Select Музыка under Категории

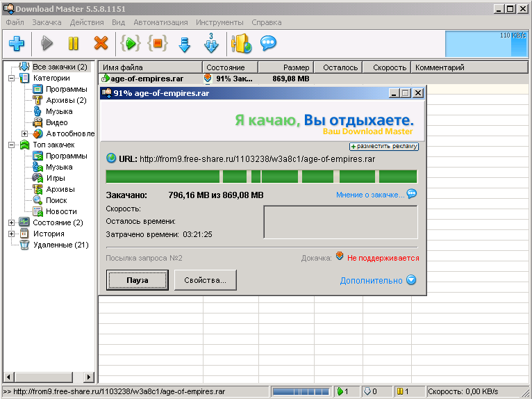[59, 111]
